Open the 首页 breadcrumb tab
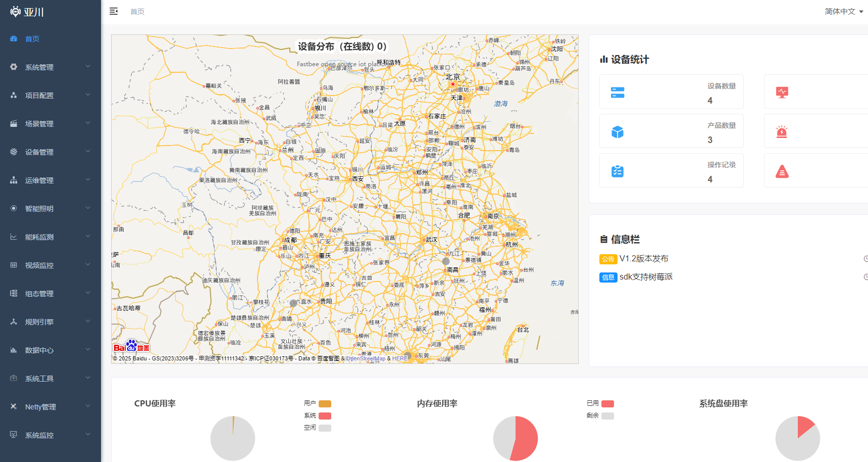The image size is (868, 462). pyautogui.click(x=137, y=11)
